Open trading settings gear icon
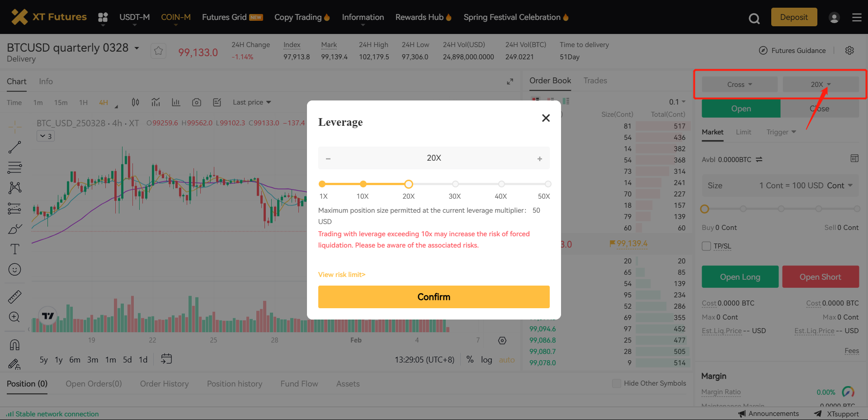This screenshot has height=420, width=868. [x=849, y=50]
